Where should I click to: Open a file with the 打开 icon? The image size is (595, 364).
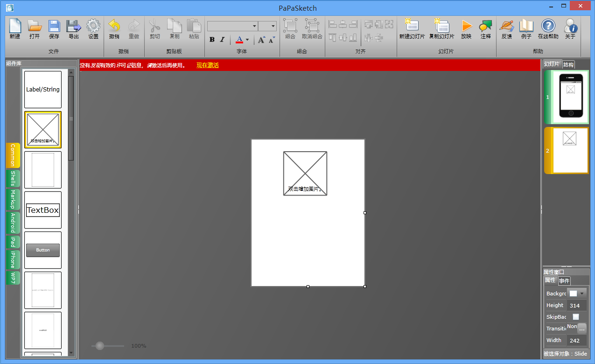coord(35,26)
